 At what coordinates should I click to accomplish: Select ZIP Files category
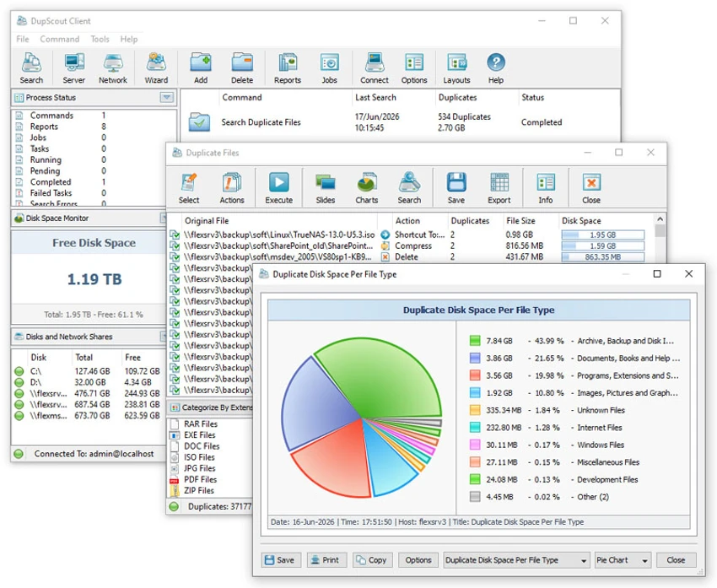point(199,491)
